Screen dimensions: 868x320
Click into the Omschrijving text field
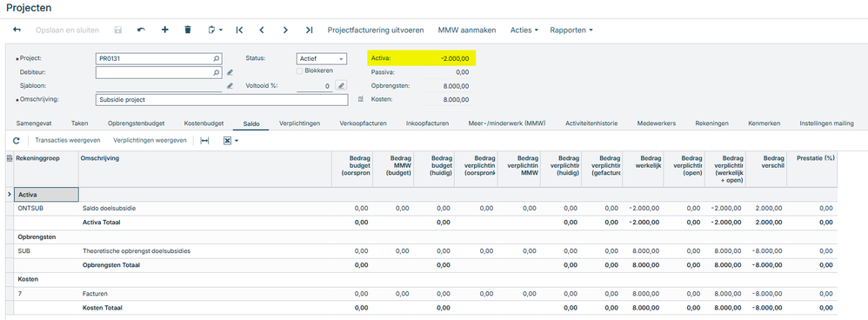pyautogui.click(x=222, y=100)
